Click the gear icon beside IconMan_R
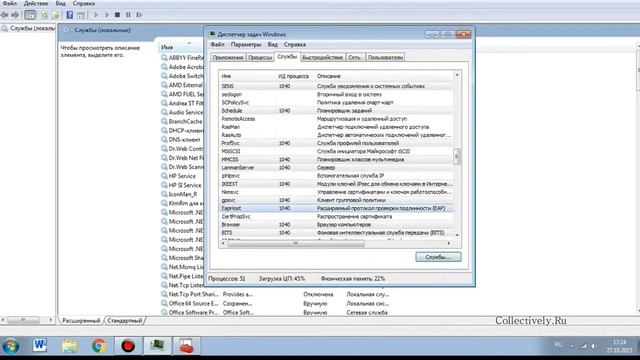Viewport: 640px width, 360px height. (x=164, y=194)
